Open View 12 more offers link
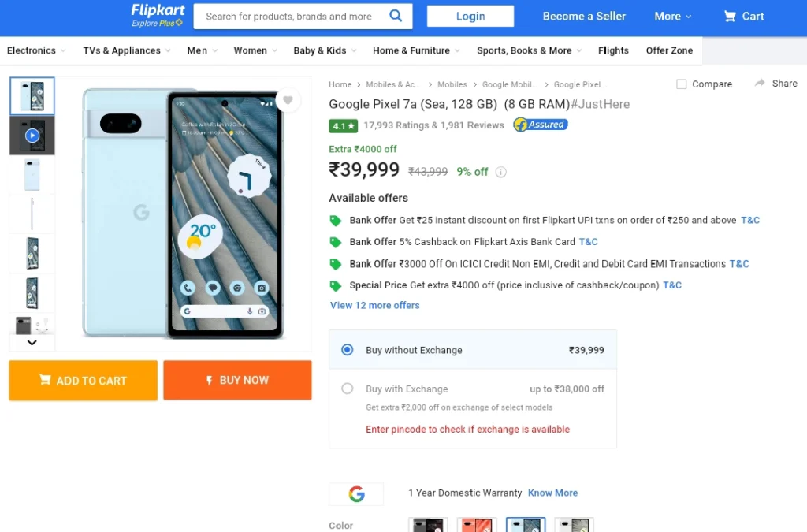 click(x=374, y=305)
